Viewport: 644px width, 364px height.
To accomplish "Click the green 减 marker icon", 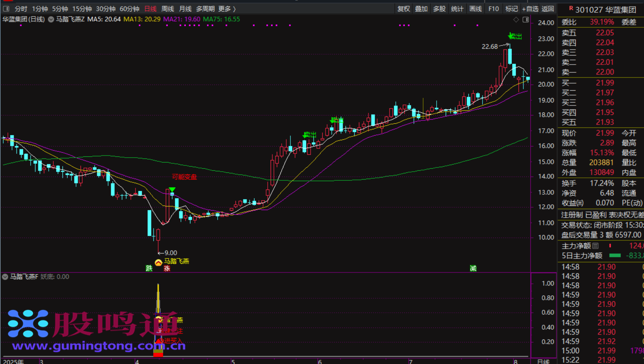I will pos(473,268).
